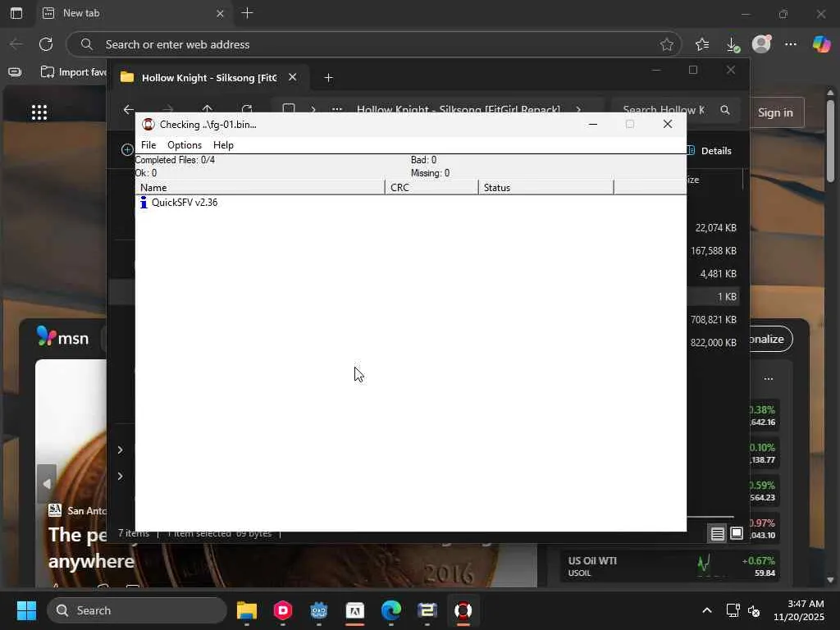Click the magnifier icon in the Explorer search box
840x630 pixels.
725,110
